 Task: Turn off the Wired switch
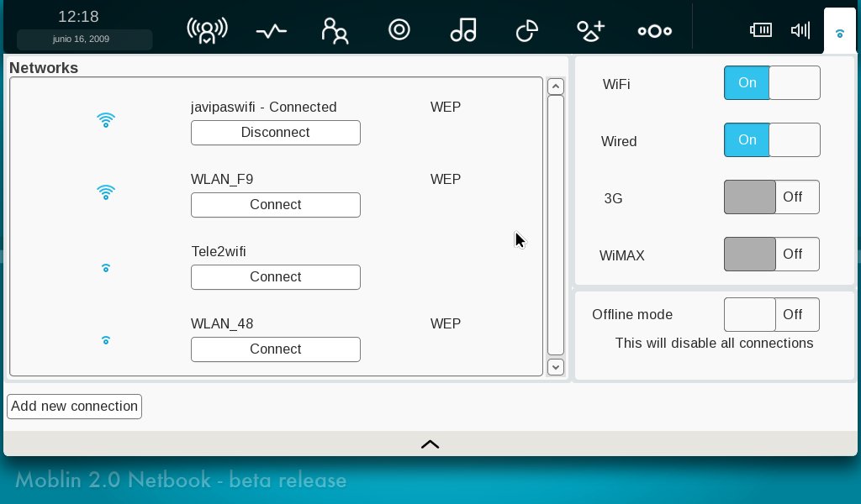772,139
